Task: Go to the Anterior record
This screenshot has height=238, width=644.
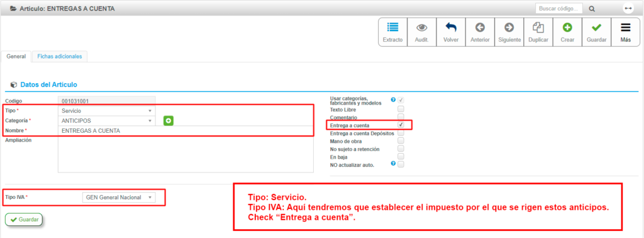Action: point(480,32)
